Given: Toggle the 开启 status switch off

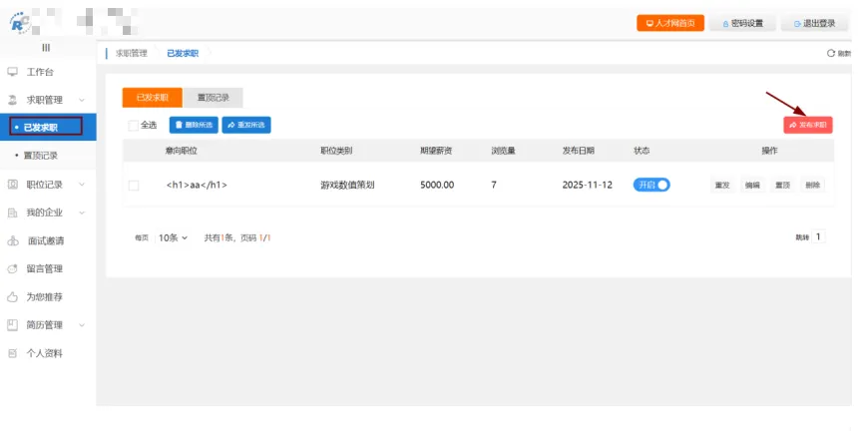Looking at the screenshot, I should tap(651, 185).
